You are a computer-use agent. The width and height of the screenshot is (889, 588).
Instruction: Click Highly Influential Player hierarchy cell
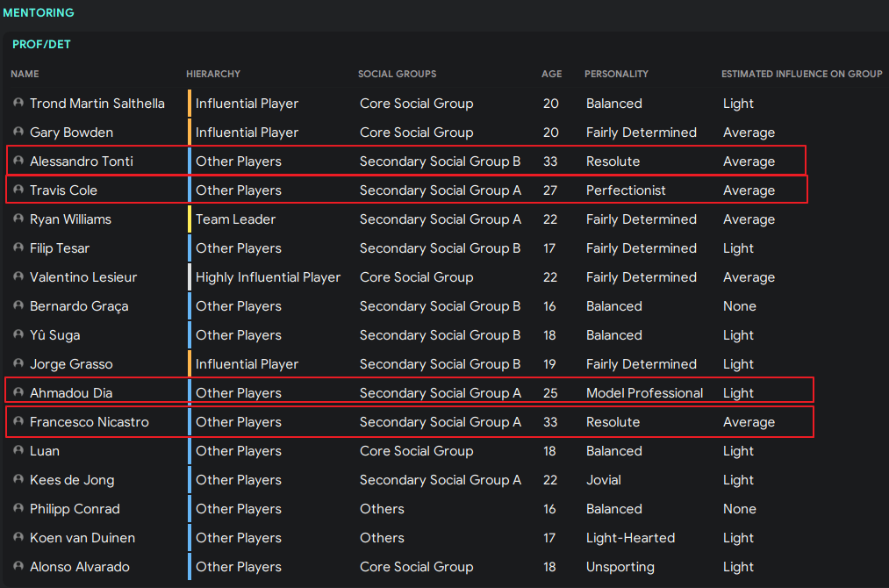click(269, 276)
